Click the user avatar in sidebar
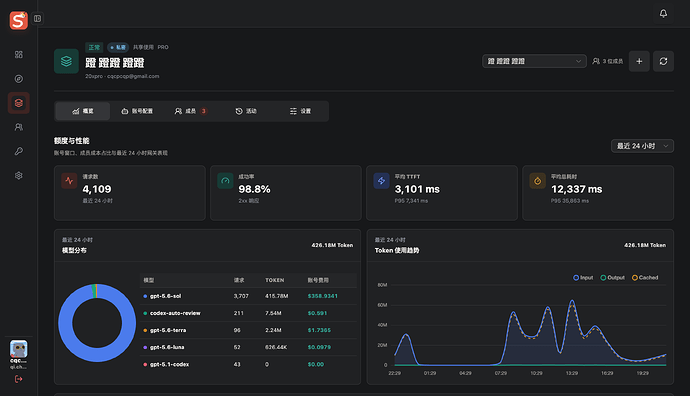 click(x=18, y=349)
